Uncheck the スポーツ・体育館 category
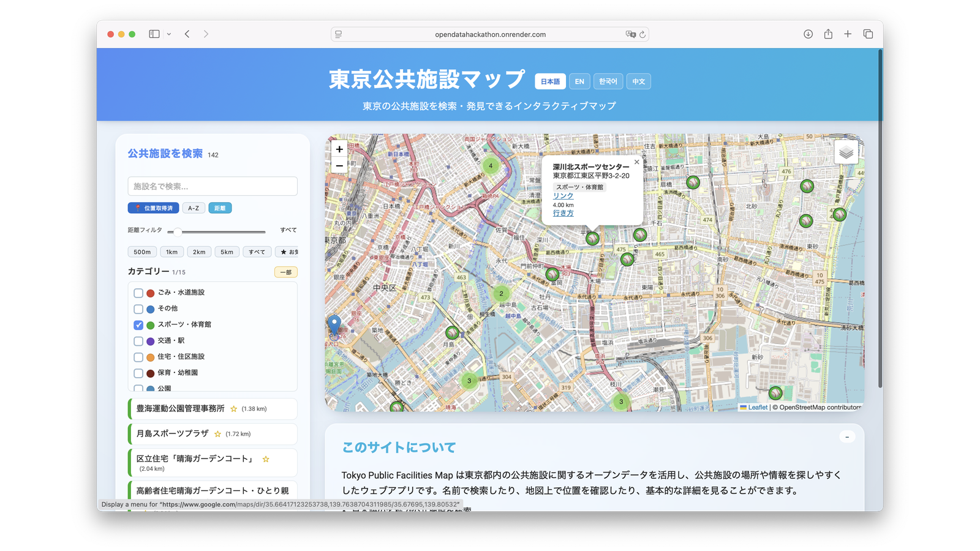980x551 pixels. pos(138,325)
